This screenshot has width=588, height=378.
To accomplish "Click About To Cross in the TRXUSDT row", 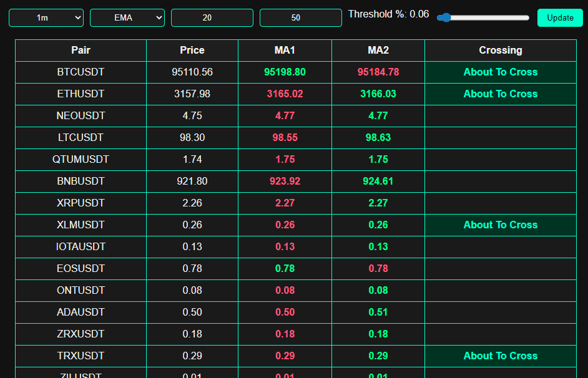I will 500,356.
